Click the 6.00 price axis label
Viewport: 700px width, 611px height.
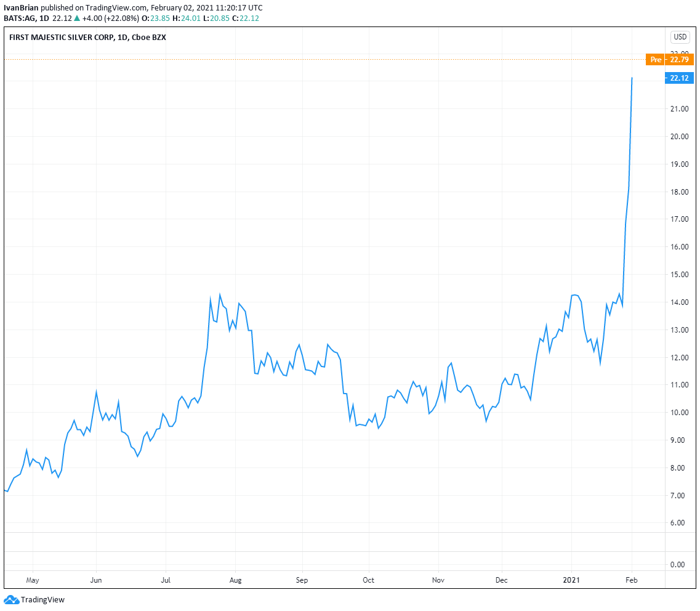[678, 523]
